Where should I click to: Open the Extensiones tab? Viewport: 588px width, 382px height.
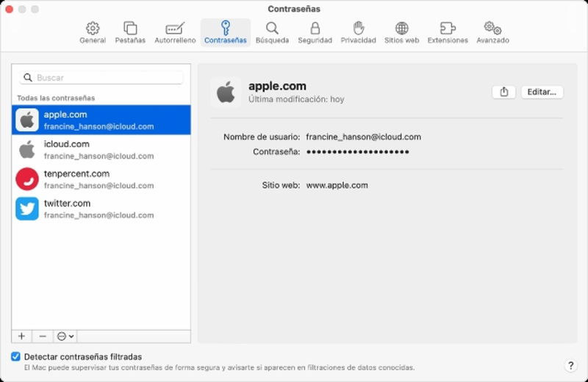pos(448,32)
